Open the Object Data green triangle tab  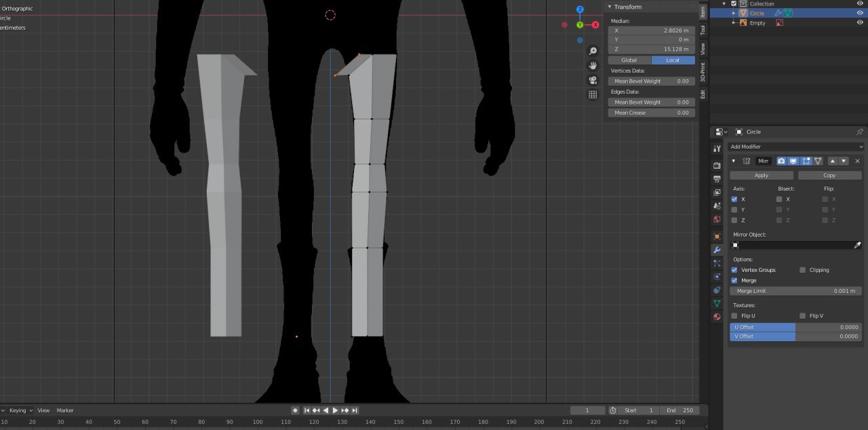click(x=717, y=303)
